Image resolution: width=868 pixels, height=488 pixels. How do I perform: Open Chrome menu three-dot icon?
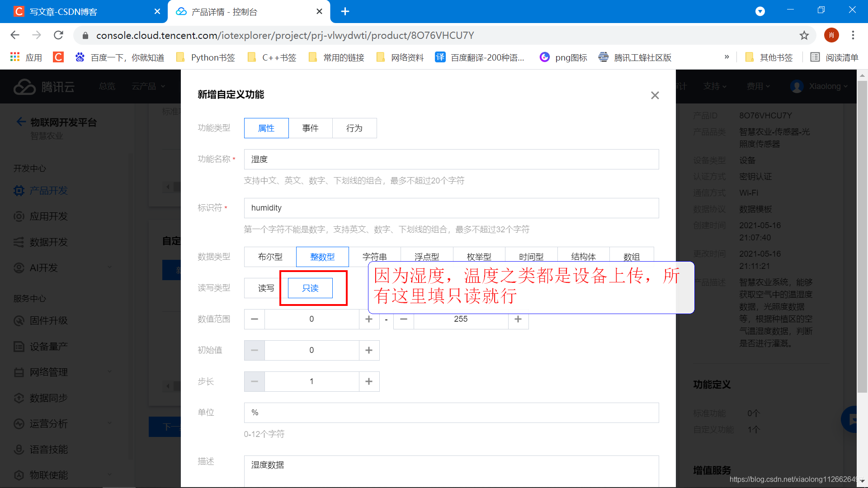[853, 35]
